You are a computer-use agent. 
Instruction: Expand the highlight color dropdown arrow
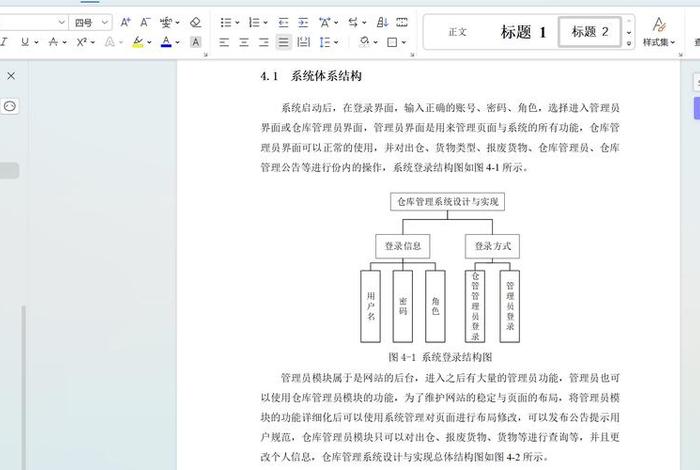(149, 42)
